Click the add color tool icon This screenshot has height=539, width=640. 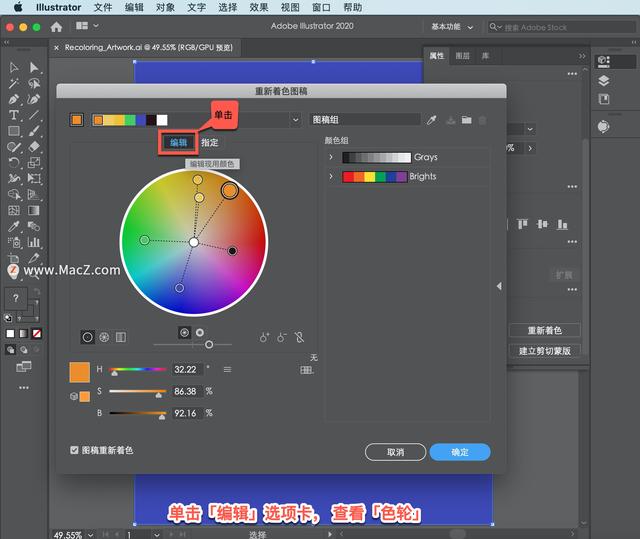[264, 337]
